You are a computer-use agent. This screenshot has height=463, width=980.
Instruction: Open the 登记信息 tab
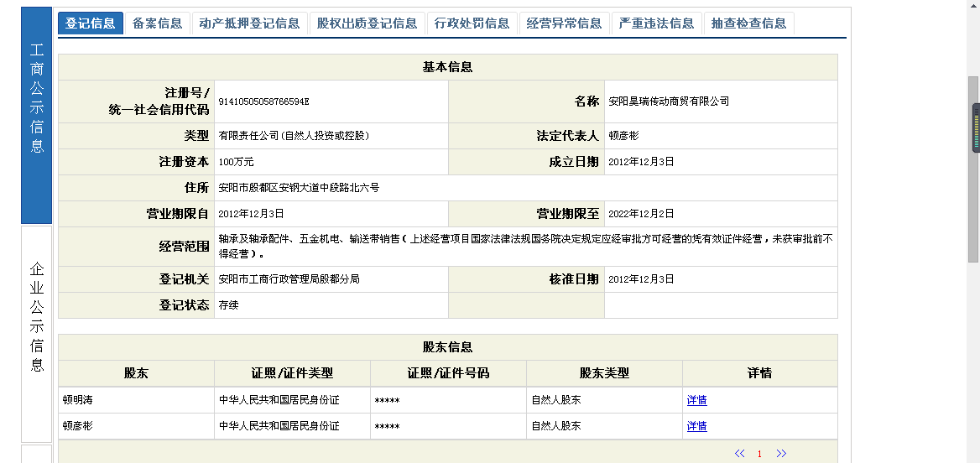(91, 23)
